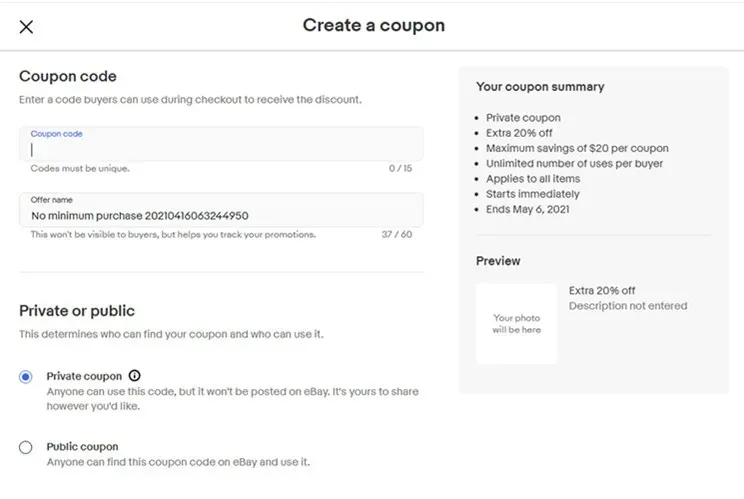Focus the Coupon code text field
This screenshot has width=744, height=499.
pos(221,144)
